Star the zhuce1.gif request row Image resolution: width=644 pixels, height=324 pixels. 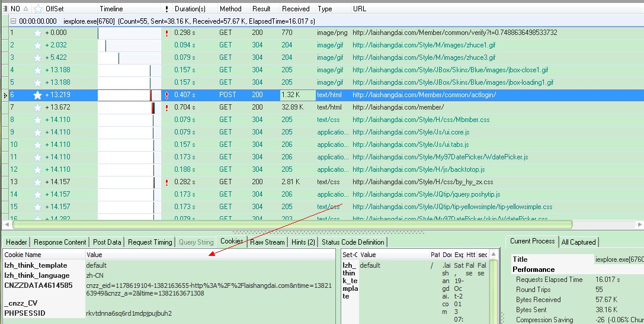tap(38, 45)
